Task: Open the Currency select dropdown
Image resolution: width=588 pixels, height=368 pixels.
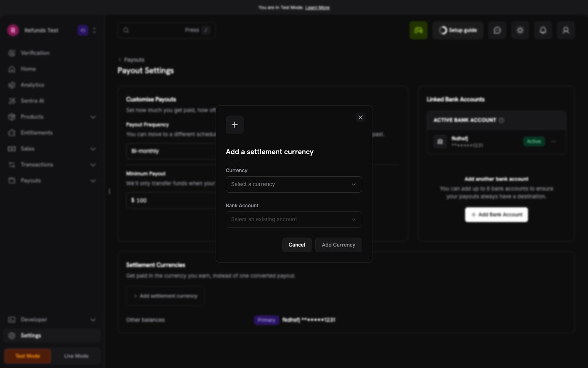Action: point(294,184)
